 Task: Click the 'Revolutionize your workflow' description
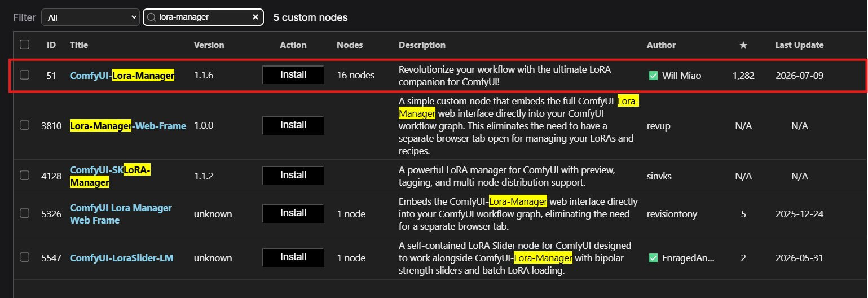point(505,75)
